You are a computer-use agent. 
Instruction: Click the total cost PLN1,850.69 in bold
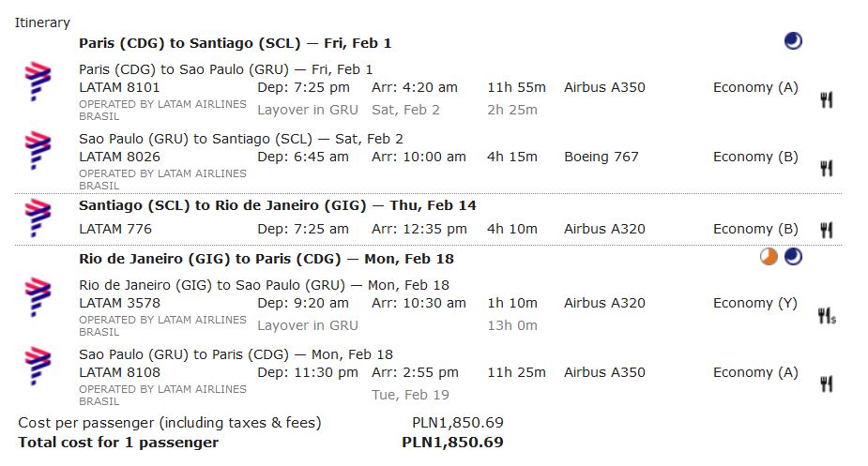point(452,443)
